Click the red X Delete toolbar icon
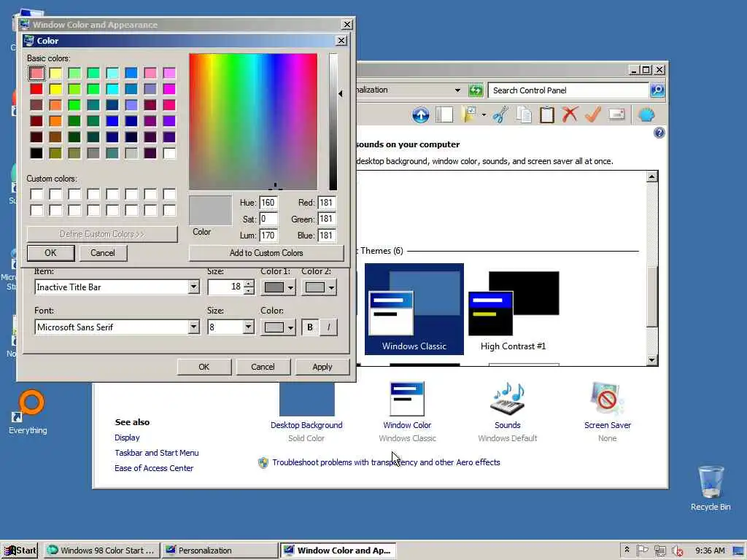 (x=570, y=114)
